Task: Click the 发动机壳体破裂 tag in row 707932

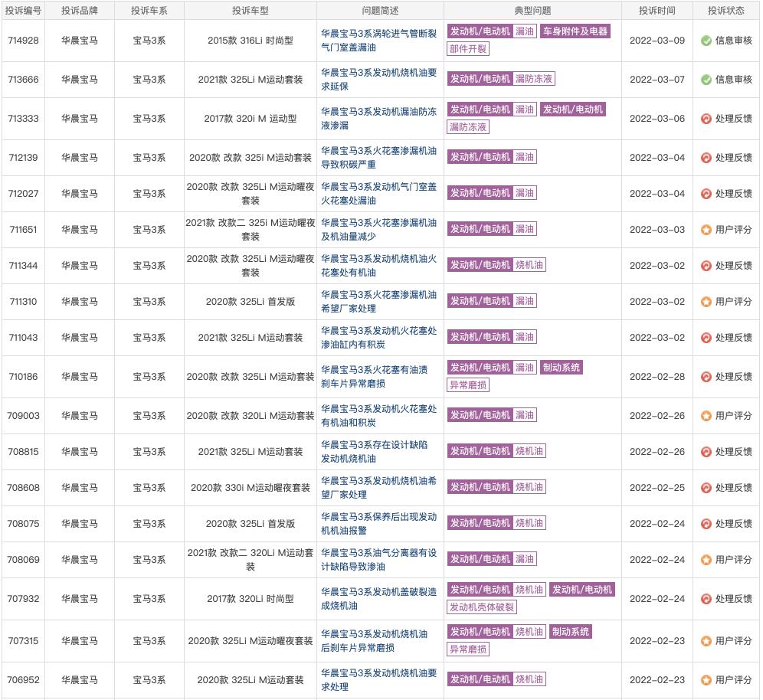Action: point(481,607)
